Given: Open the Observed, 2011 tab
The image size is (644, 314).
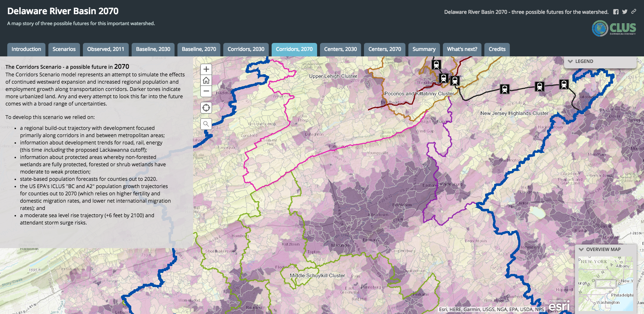Looking at the screenshot, I should [x=106, y=49].
